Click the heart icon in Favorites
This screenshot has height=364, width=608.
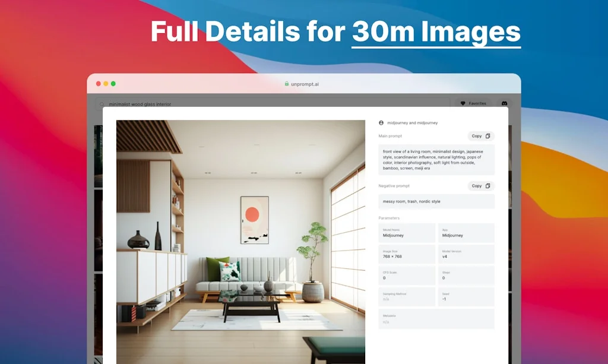pos(463,103)
